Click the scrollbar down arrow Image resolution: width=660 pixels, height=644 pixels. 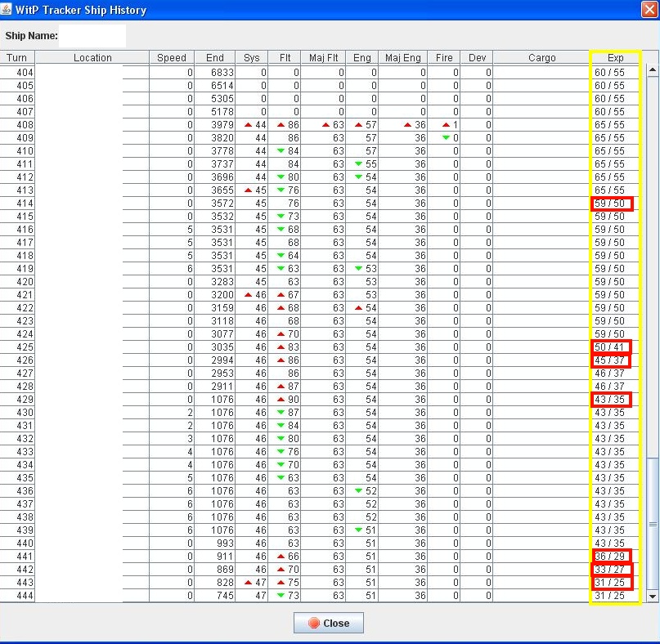tap(653, 596)
